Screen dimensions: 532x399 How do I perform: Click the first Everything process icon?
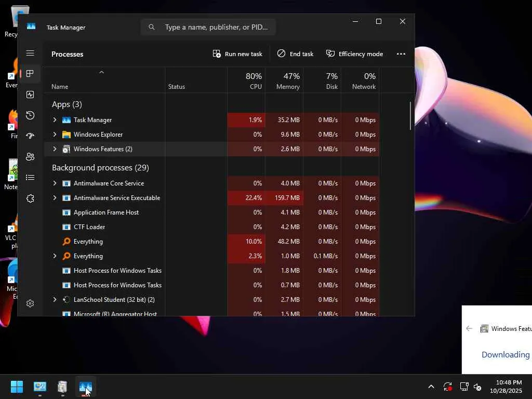pyautogui.click(x=66, y=241)
